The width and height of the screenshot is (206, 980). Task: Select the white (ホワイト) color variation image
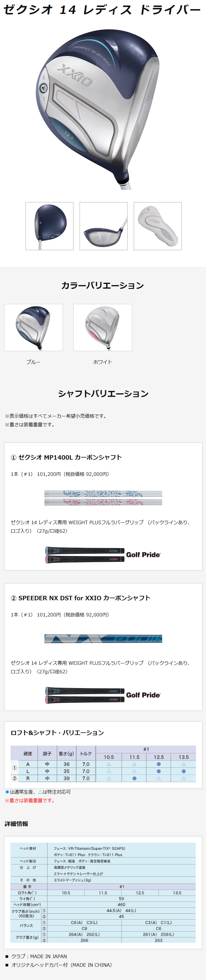(x=103, y=327)
